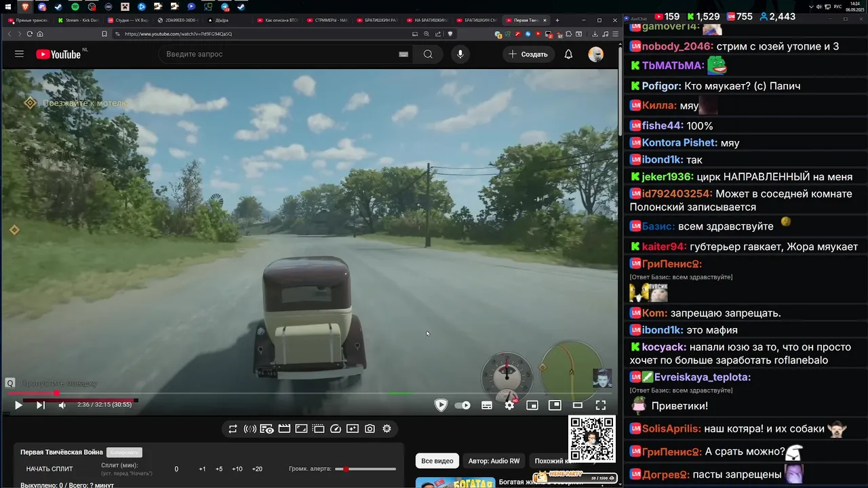This screenshot has height=488, width=868.
Task: Open enhancer toolbar settings cog
Action: point(387,428)
